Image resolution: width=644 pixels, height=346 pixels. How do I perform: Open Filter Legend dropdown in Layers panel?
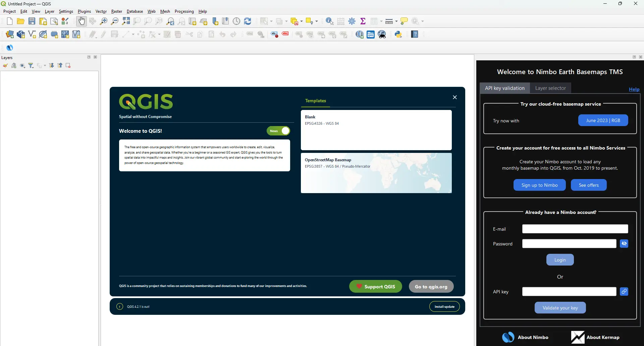point(31,65)
